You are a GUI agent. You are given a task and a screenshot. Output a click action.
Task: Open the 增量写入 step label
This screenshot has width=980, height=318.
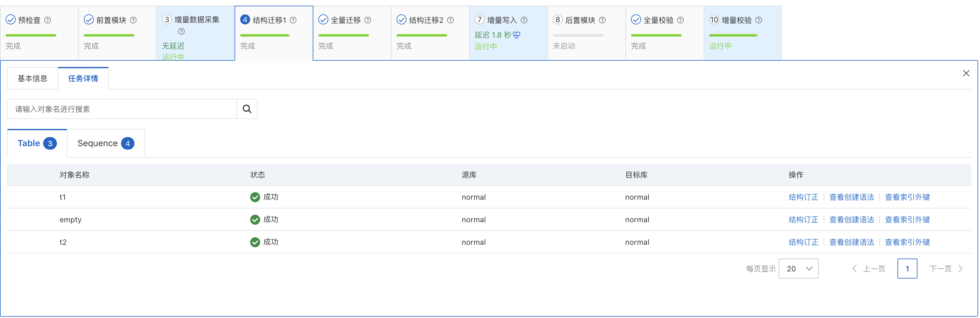click(x=502, y=20)
